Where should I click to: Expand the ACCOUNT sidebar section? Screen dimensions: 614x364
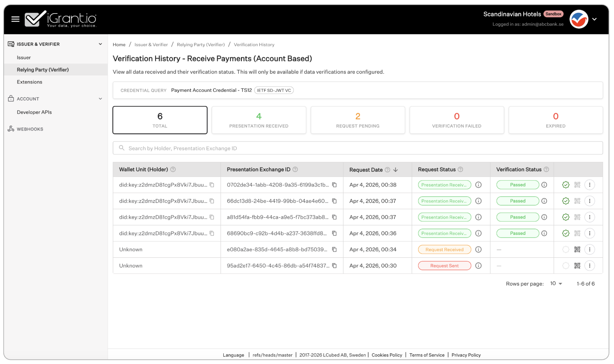point(100,99)
